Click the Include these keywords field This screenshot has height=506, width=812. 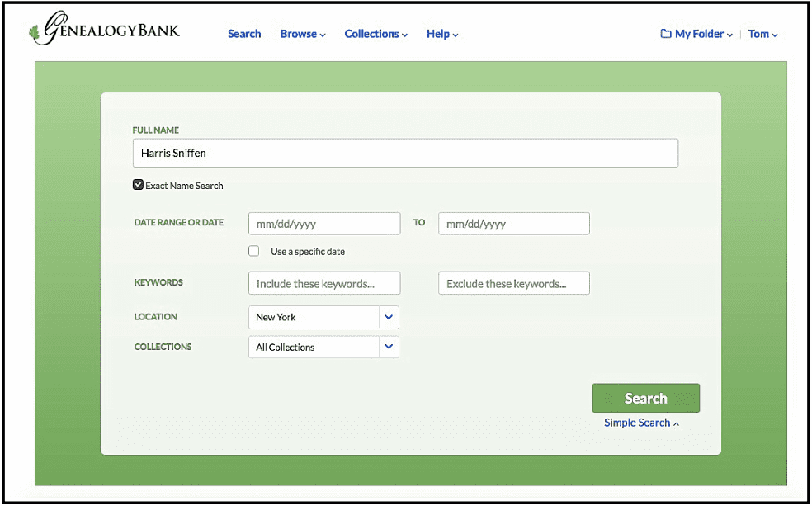[324, 283]
